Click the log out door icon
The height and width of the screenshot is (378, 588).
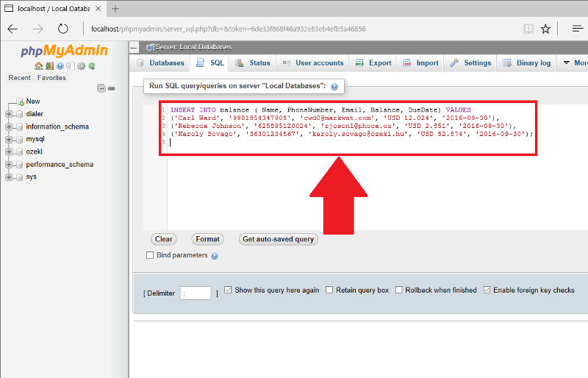coord(49,66)
